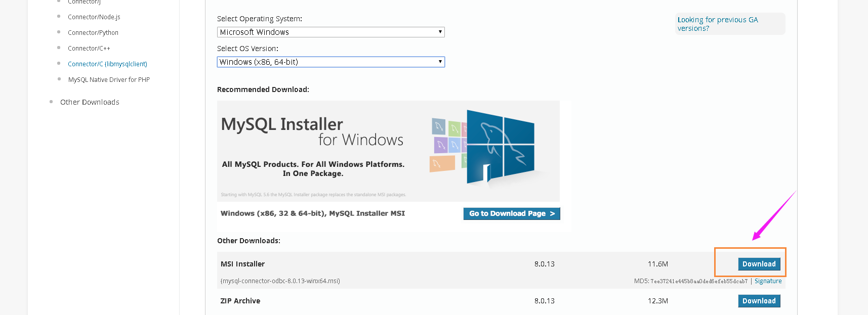This screenshot has width=868, height=315.
Task: Open Connector/Python in the sidebar
Action: pyautogui.click(x=93, y=33)
